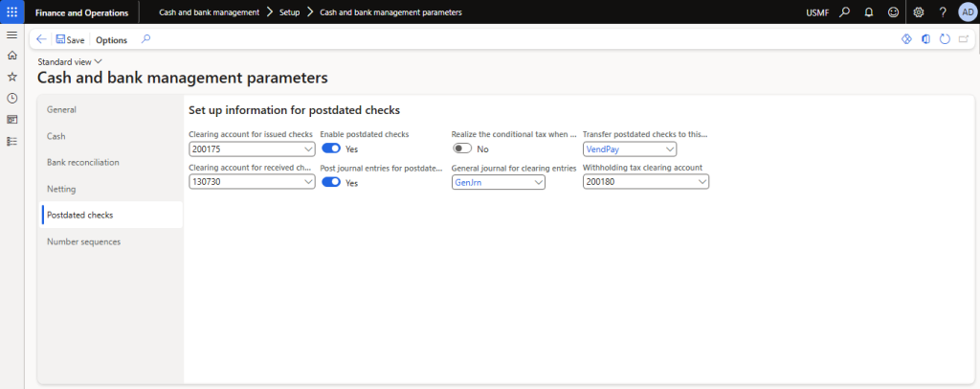Click the notifications bell icon
980x389 pixels.
pos(869,12)
